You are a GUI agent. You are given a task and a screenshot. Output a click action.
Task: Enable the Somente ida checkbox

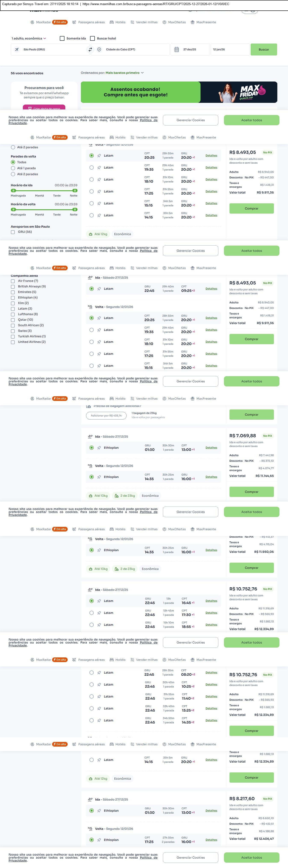coord(62,38)
